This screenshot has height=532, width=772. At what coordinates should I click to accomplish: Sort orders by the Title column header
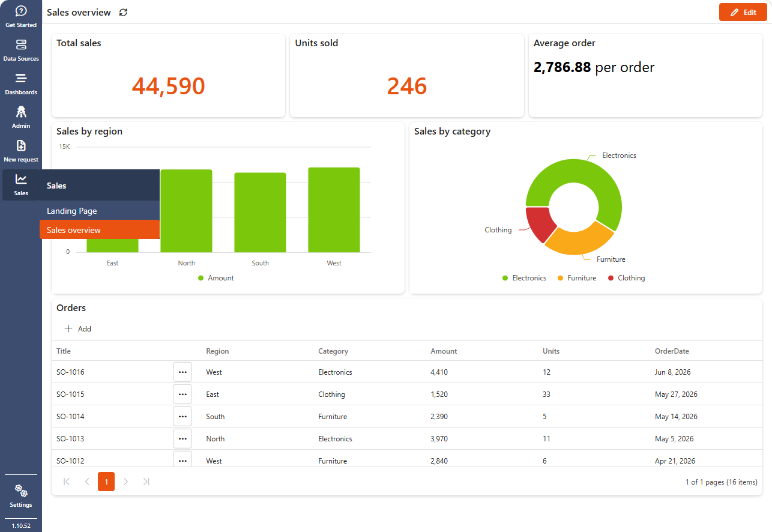pos(64,351)
